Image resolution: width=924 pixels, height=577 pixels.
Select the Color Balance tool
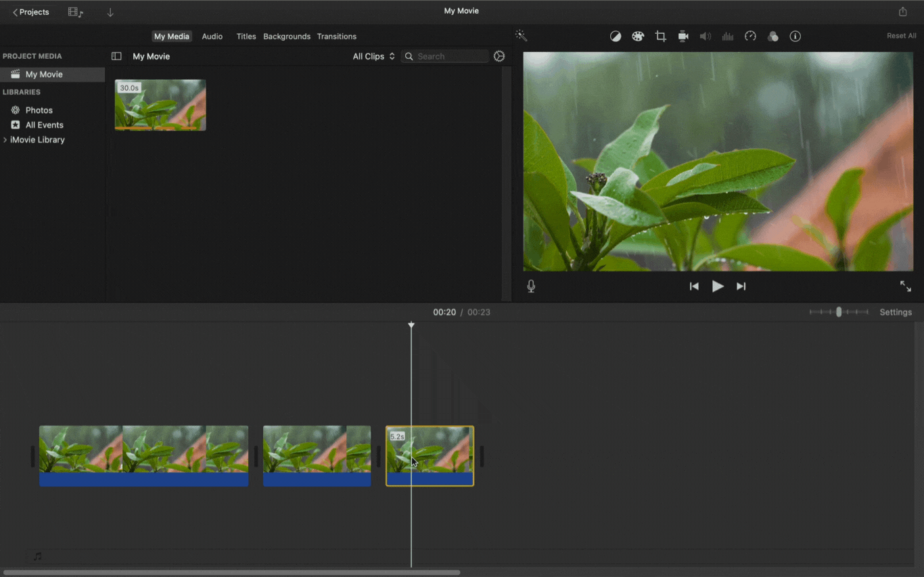coord(616,36)
